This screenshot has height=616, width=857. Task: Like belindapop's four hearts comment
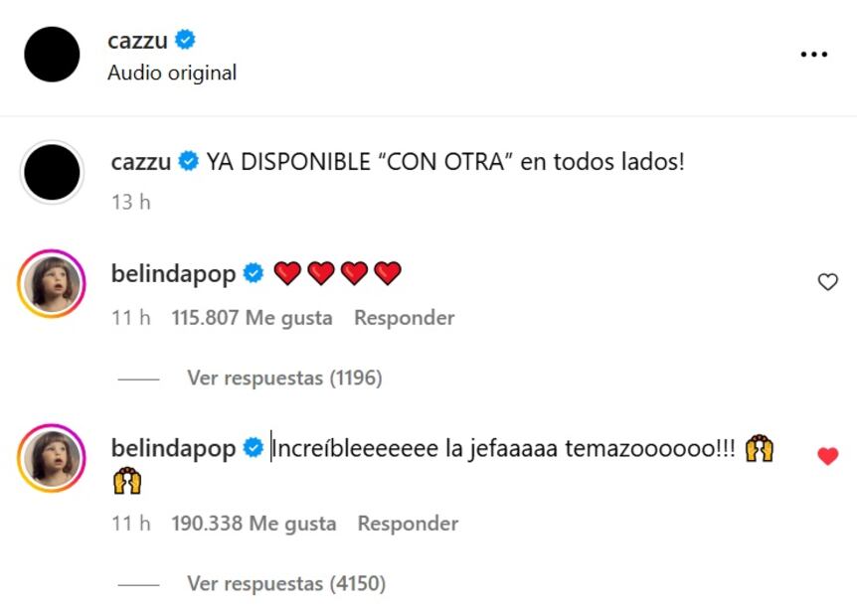[827, 282]
